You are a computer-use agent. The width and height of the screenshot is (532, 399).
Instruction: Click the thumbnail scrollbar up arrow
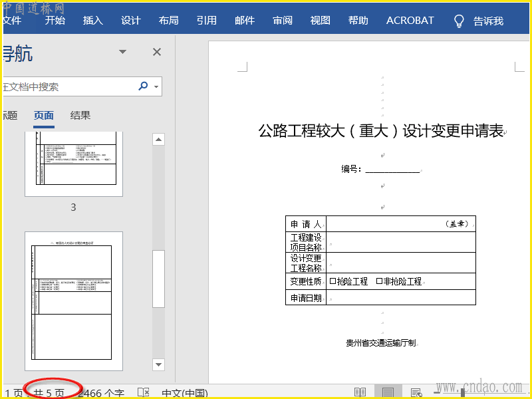(158, 140)
